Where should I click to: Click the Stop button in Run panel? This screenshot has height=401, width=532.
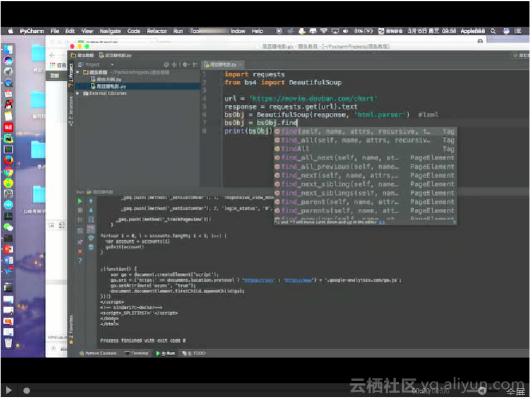tap(80, 211)
